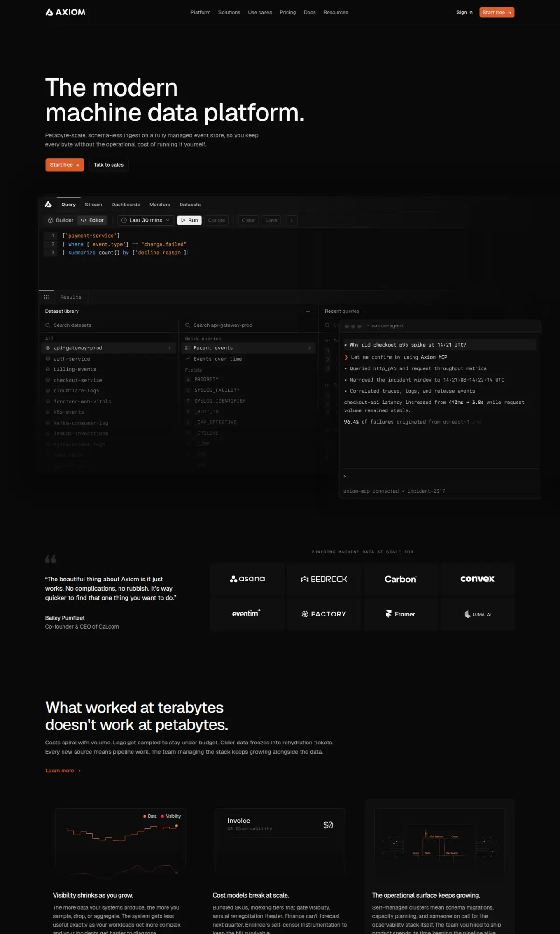560x934 pixels.
Task: Click the FACTORY logo tile
Action: [324, 614]
